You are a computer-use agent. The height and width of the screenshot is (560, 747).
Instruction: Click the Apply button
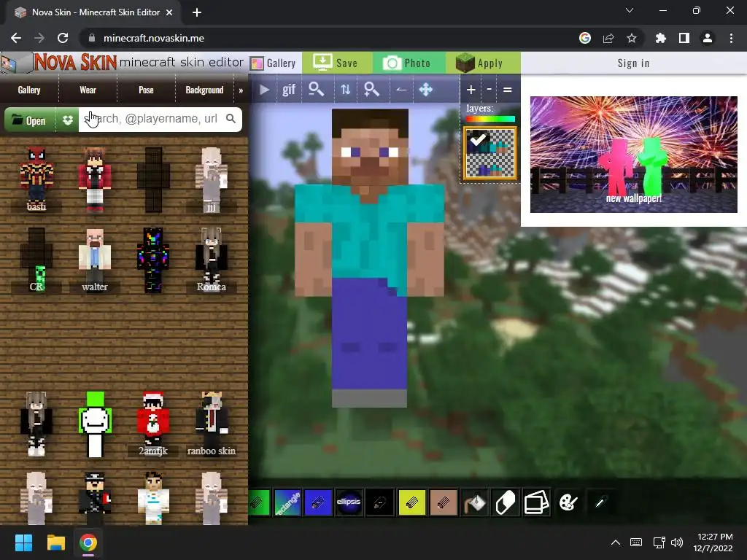point(482,63)
